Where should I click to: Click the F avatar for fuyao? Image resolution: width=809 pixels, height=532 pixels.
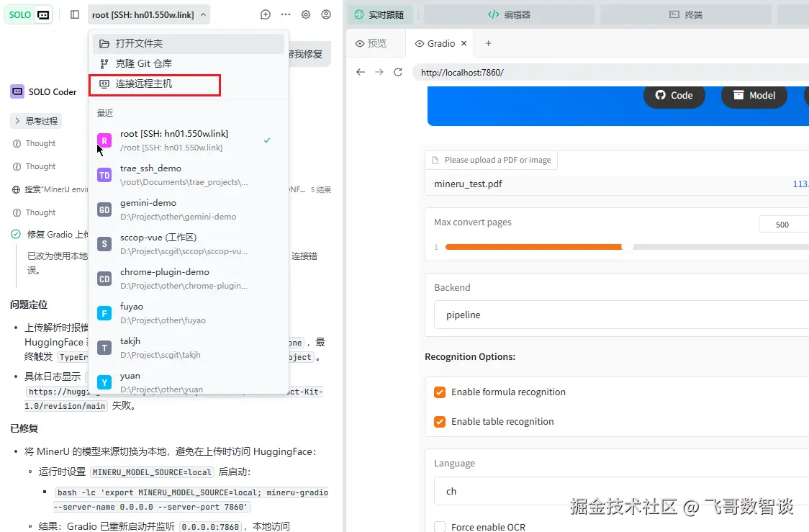(x=104, y=313)
